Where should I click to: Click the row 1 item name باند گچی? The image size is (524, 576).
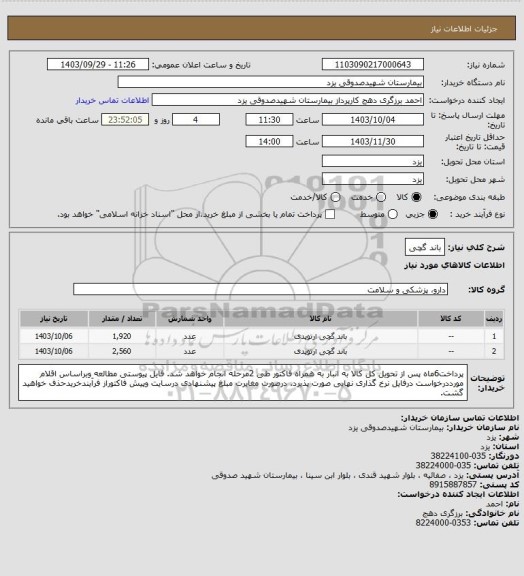[320, 336]
